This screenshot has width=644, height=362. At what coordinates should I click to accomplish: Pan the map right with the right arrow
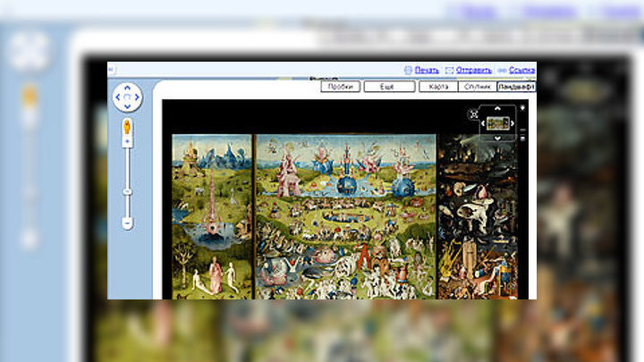tap(137, 97)
